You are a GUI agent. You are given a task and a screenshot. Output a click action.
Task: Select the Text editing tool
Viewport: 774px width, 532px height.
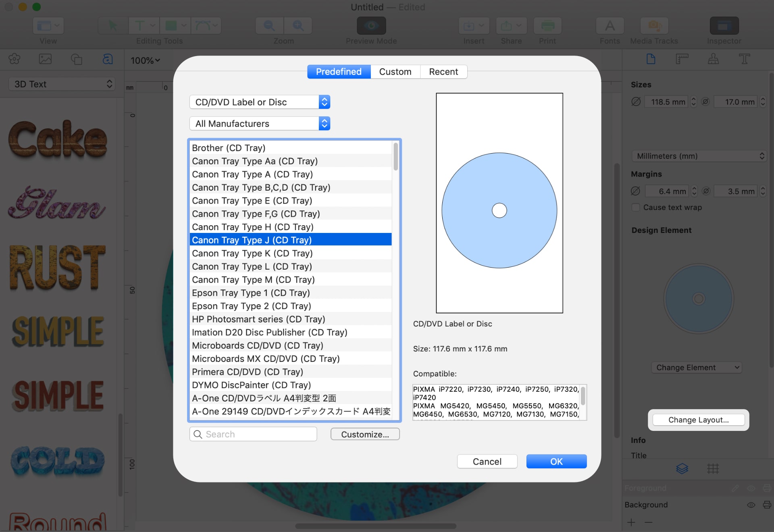140,25
